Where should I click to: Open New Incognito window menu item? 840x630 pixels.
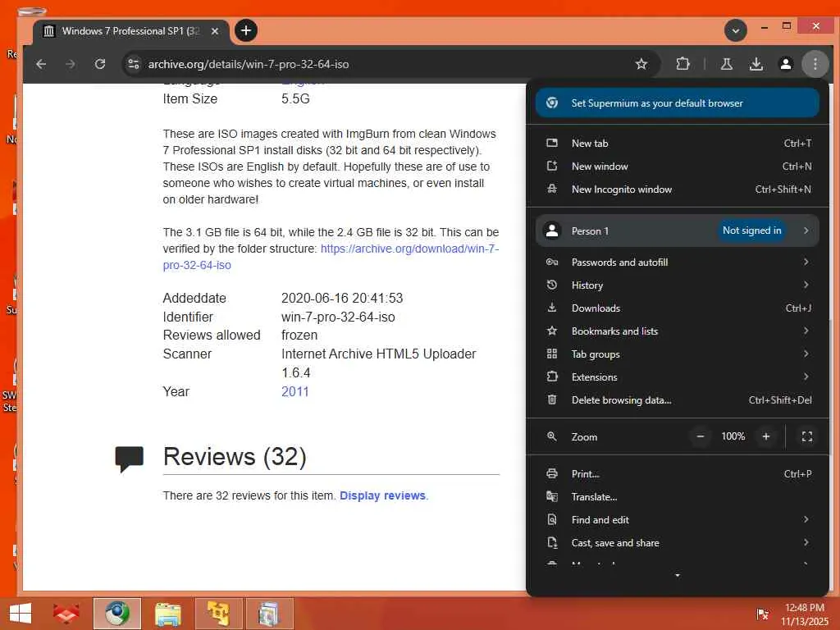[x=677, y=189]
